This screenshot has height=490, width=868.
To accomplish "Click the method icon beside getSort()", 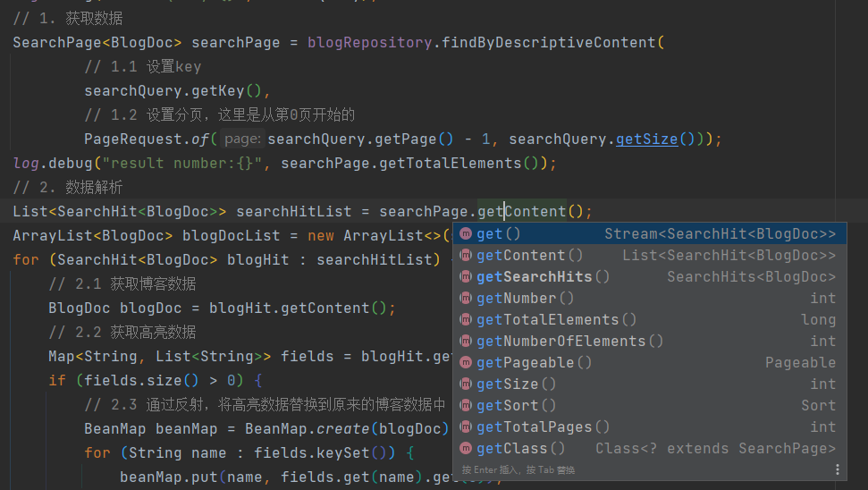I will [466, 406].
